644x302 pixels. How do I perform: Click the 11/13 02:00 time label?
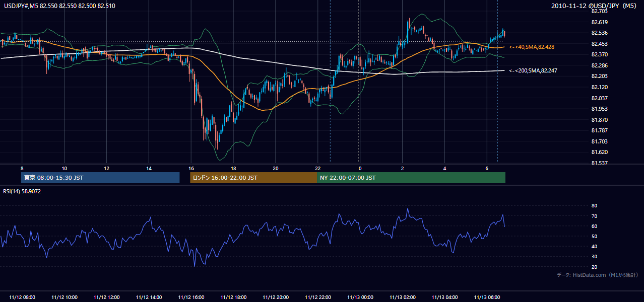[x=403, y=297]
